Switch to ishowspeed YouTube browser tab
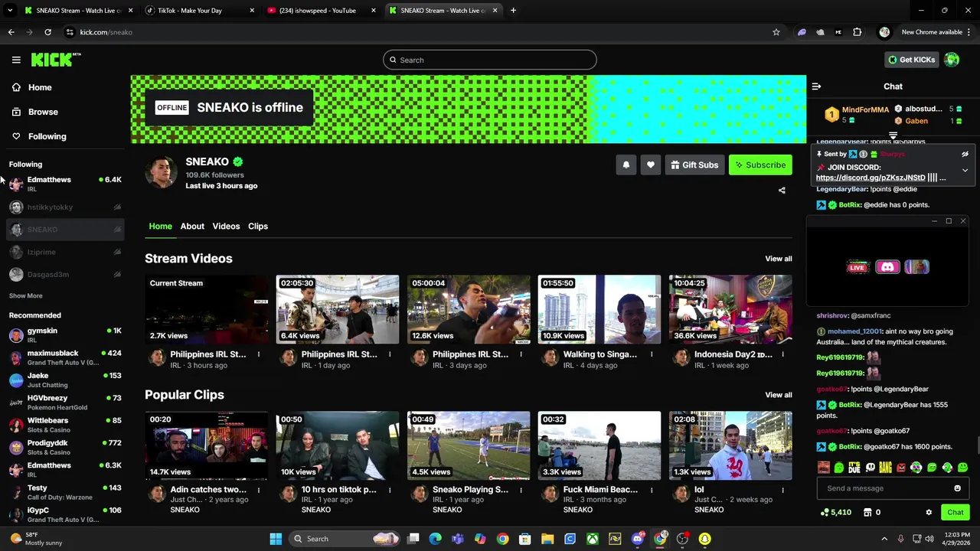 [320, 11]
